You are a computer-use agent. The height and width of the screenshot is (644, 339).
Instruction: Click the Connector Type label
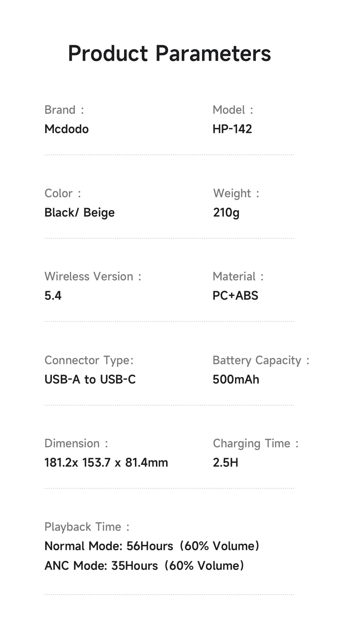[x=89, y=360]
